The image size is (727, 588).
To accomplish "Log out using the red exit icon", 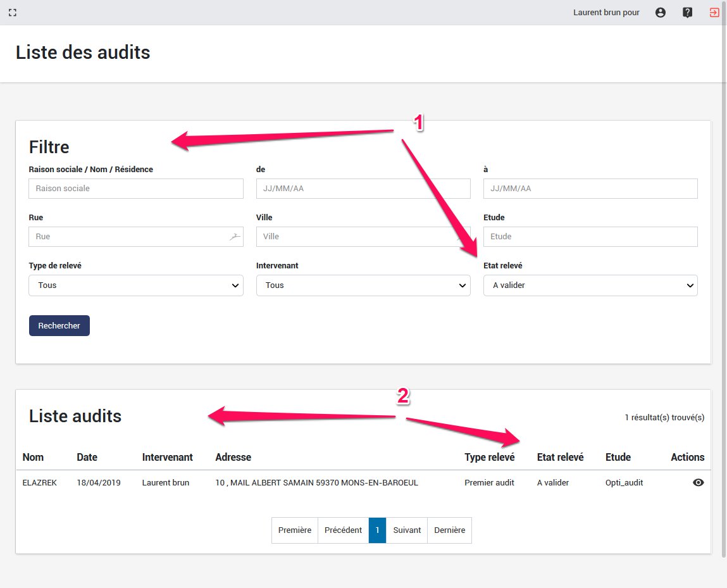I will click(714, 12).
